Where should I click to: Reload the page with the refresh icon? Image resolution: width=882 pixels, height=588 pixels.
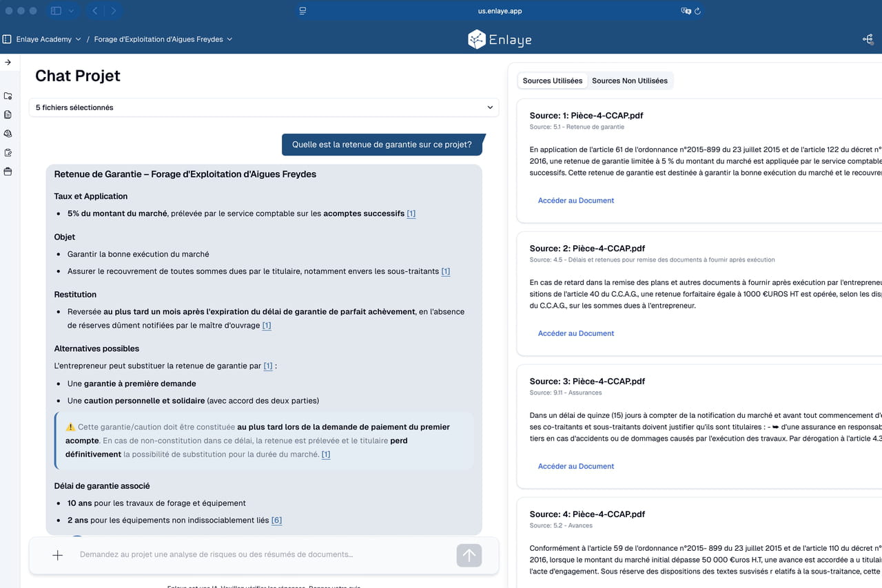pos(697,11)
